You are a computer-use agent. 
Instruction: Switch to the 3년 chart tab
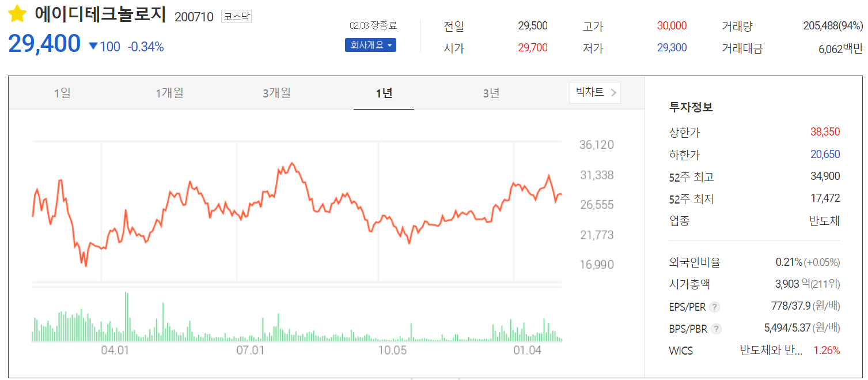(491, 93)
